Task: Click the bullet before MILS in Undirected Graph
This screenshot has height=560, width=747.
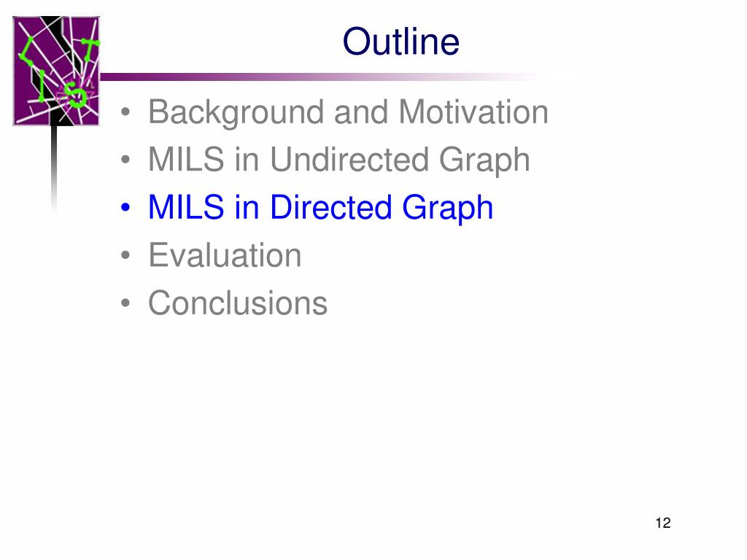Action: pos(125,160)
